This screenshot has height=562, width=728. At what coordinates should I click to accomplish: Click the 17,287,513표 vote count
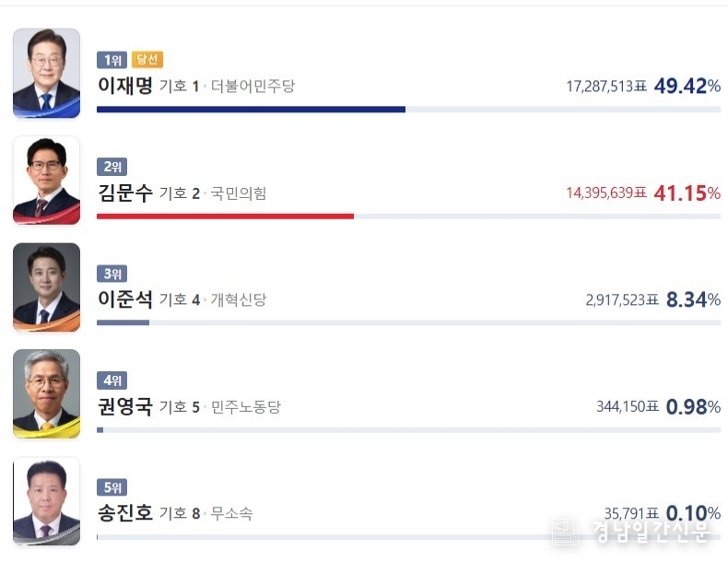click(606, 87)
